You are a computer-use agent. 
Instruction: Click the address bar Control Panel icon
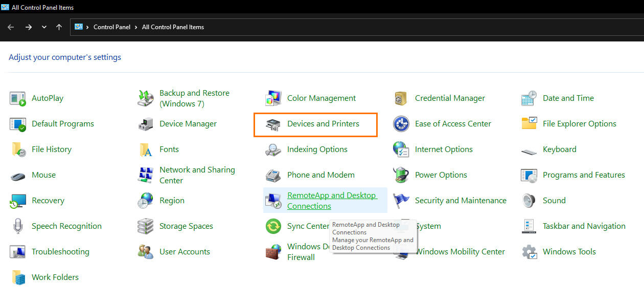pos(79,27)
